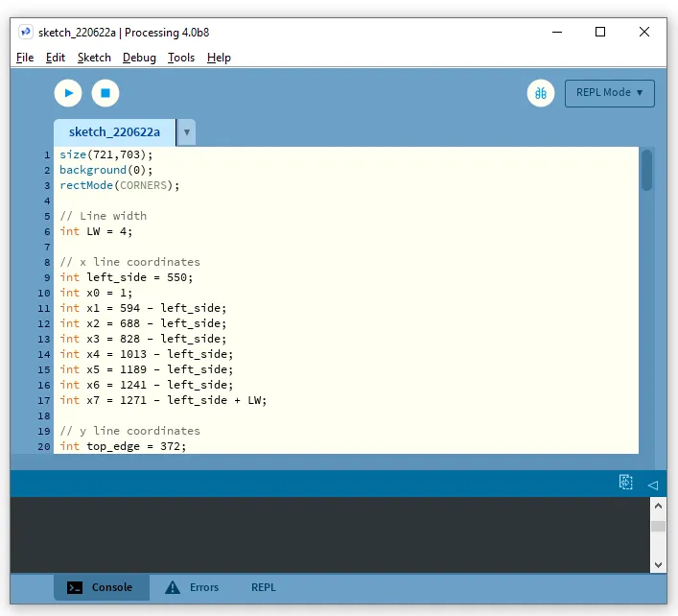This screenshot has width=678, height=616.
Task: Open the tab options arrow next to sketch_220622a
Action: (x=187, y=132)
